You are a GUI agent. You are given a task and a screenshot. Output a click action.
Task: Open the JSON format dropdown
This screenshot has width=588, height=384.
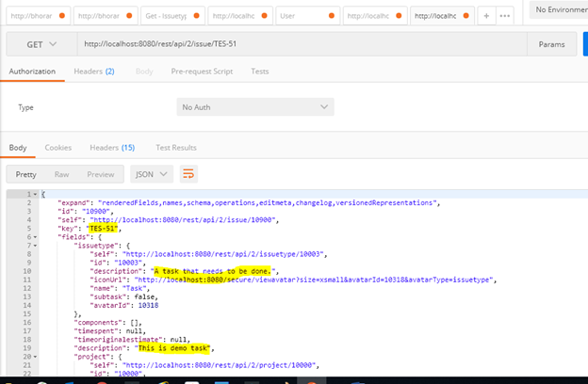pyautogui.click(x=152, y=174)
